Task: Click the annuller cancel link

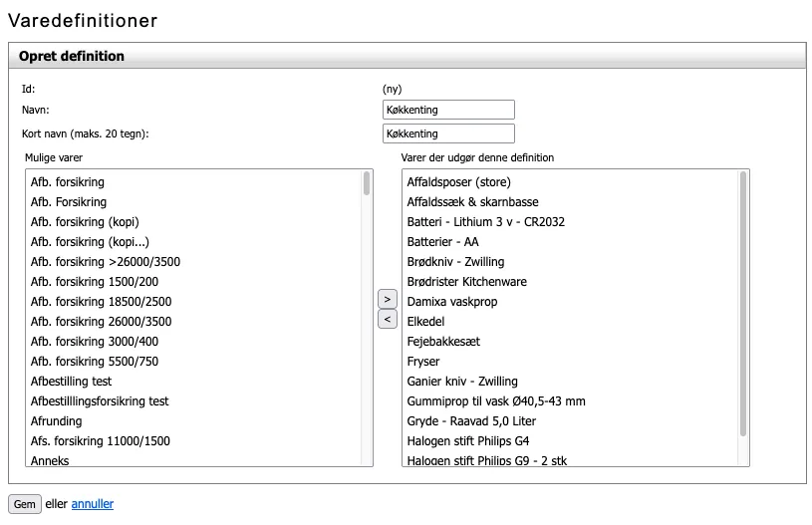Action: pos(92,504)
